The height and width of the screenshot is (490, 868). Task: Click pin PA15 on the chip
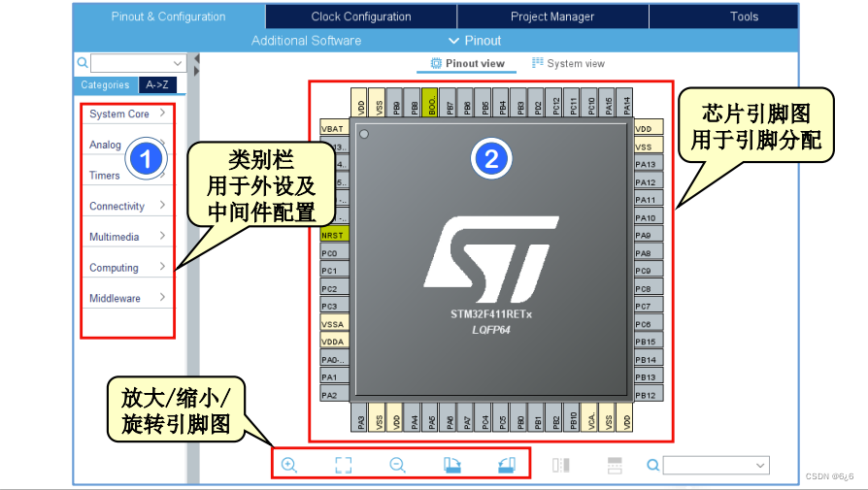609,102
